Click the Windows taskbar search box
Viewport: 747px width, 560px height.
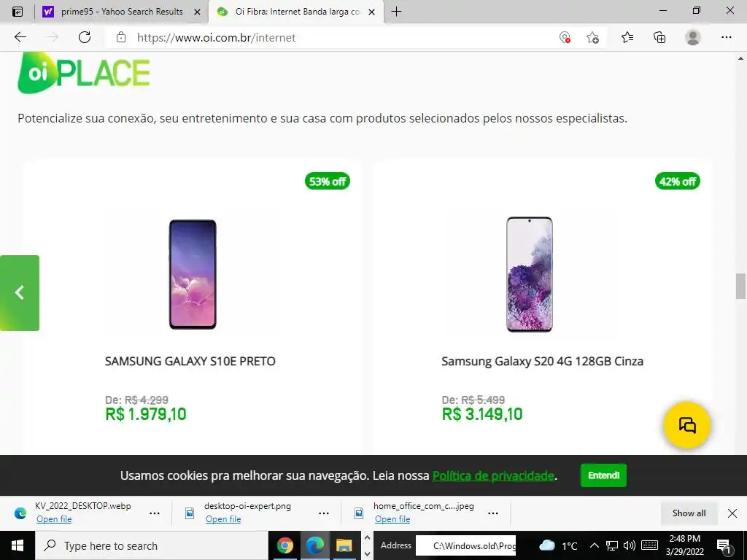153,545
